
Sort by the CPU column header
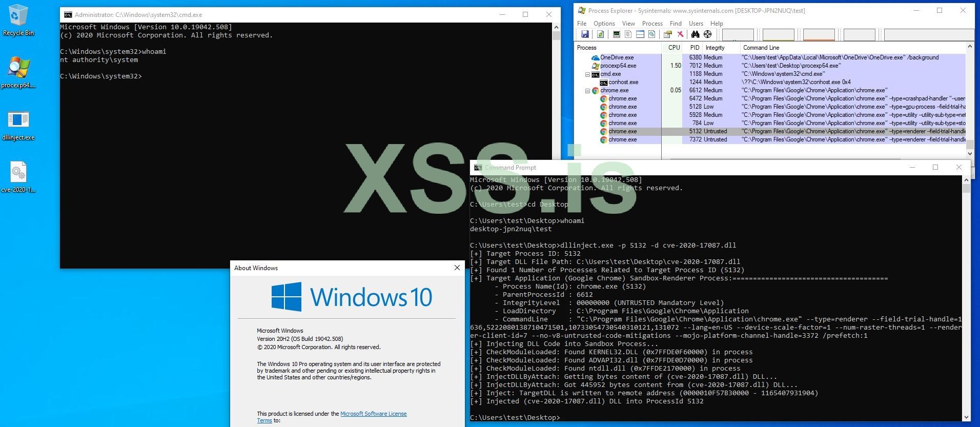(x=672, y=48)
